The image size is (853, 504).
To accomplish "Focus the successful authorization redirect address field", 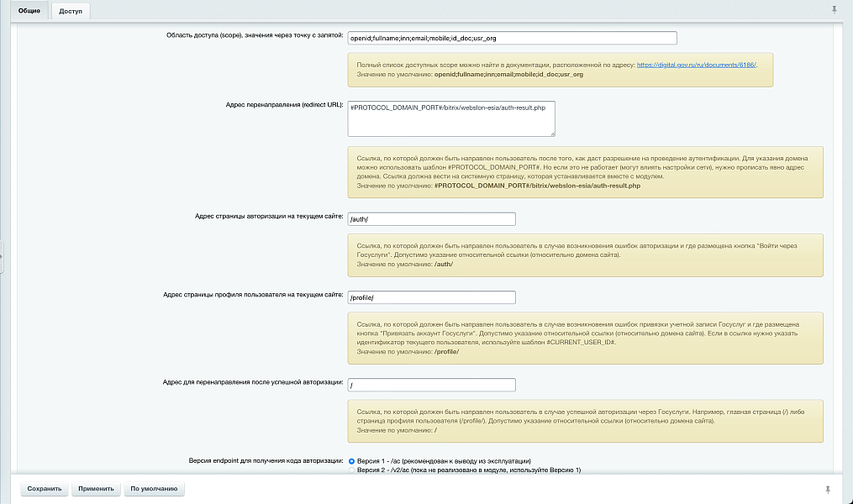I will pyautogui.click(x=431, y=385).
